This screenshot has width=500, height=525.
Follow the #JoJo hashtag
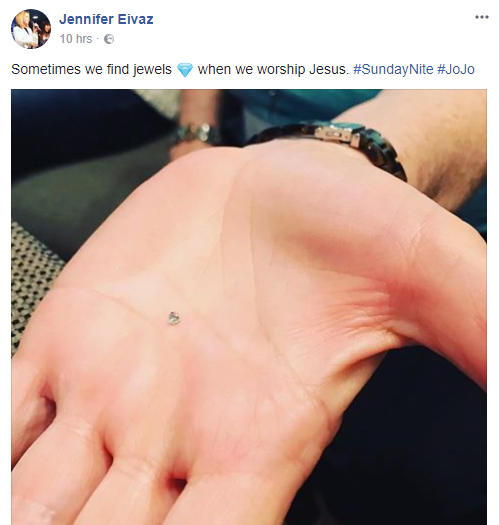tap(456, 69)
